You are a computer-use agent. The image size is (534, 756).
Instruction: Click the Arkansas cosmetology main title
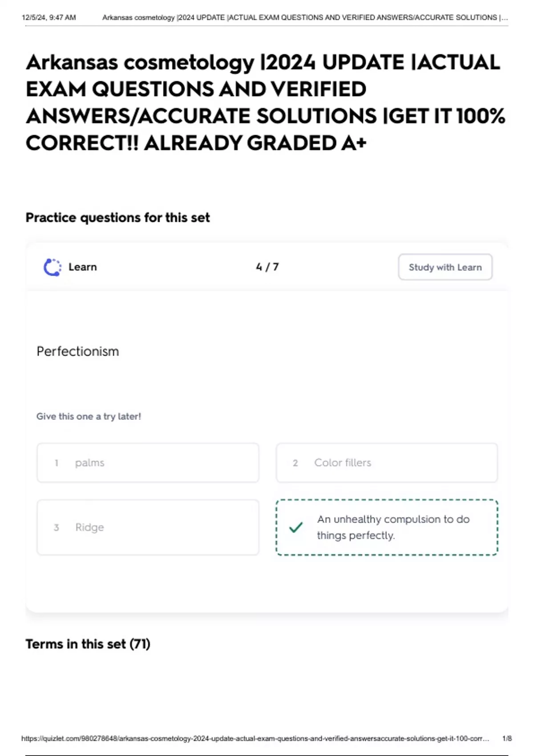265,102
